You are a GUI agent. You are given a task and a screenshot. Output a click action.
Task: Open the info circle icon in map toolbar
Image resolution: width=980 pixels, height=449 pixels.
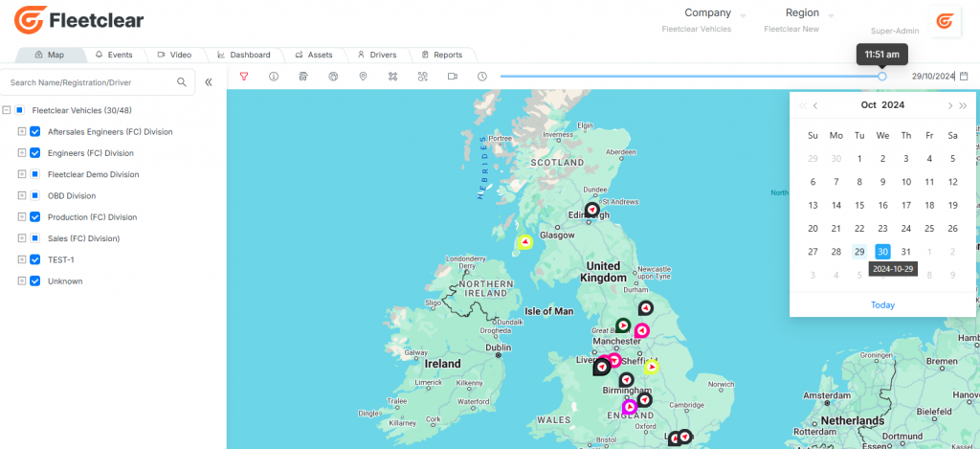coord(273,77)
